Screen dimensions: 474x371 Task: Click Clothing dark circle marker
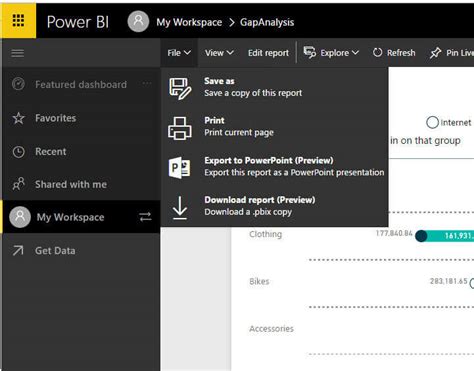[421, 236]
